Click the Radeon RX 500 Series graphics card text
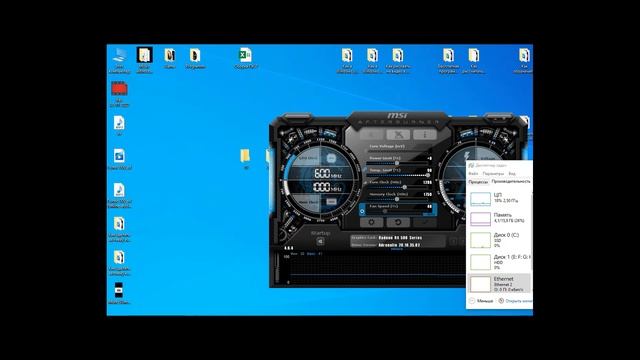The height and width of the screenshot is (360, 640). (x=400, y=238)
